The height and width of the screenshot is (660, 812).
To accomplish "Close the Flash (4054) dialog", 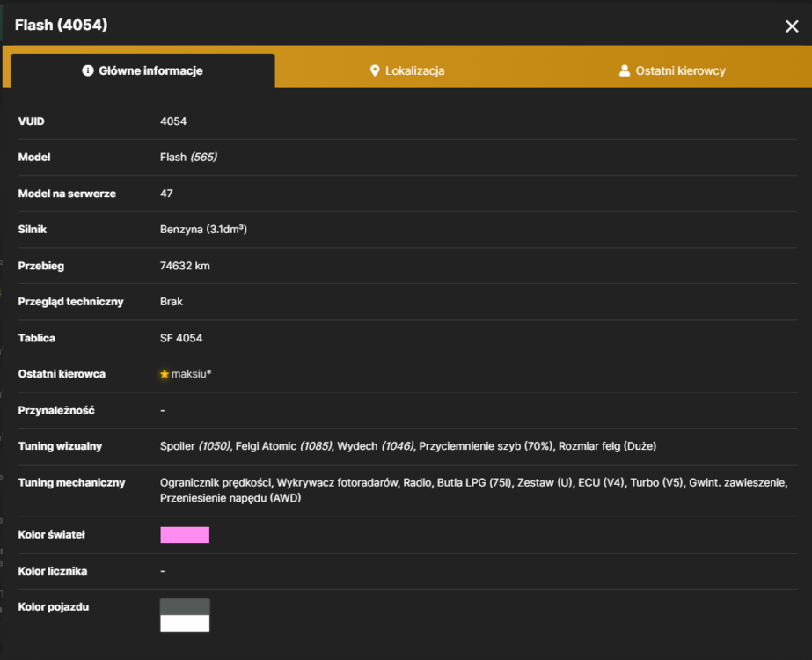I will click(x=791, y=26).
